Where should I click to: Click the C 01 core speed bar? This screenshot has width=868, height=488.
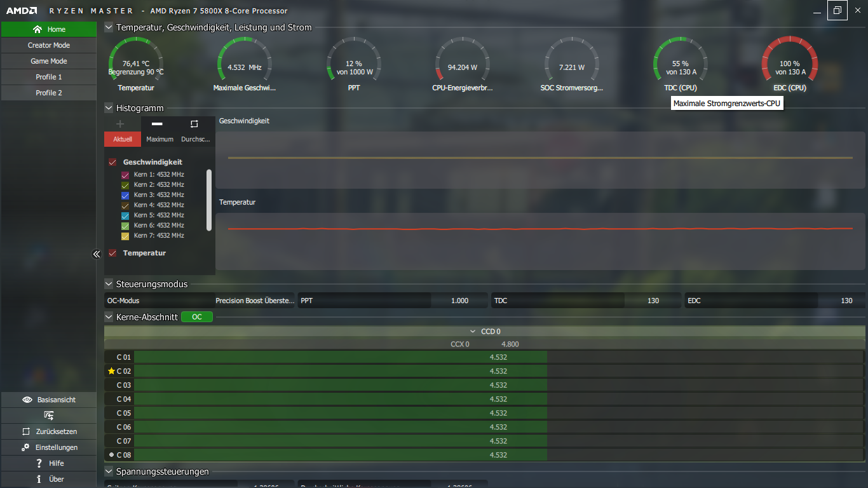[x=499, y=357]
